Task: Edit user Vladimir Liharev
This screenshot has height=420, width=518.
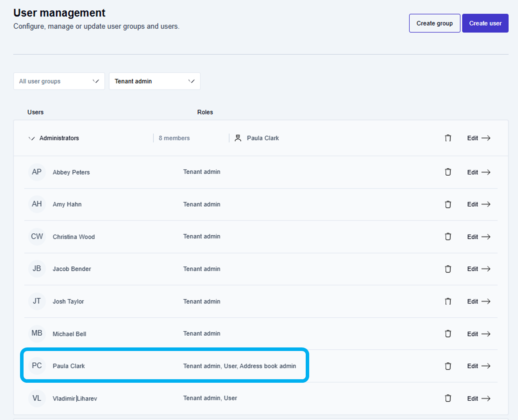Action: coord(479,398)
